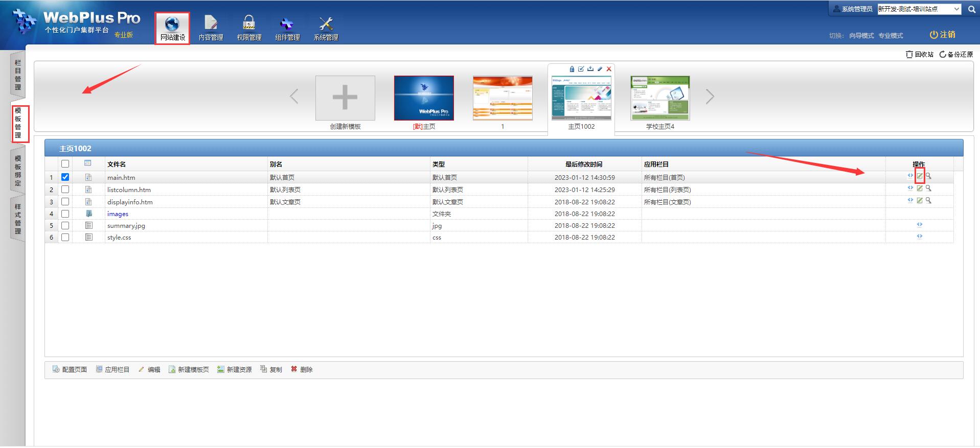The height and width of the screenshot is (448, 980).
Task: Check the listcolumn.htm row checkbox
Action: pyautogui.click(x=65, y=190)
